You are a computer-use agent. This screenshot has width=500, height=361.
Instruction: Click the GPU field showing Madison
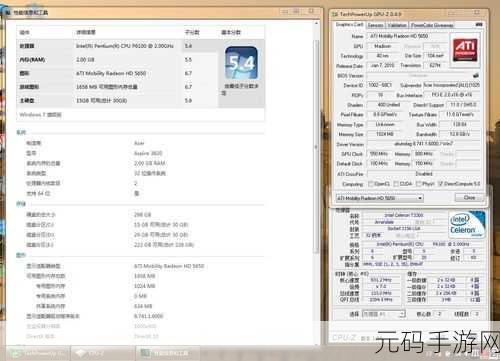pos(382,46)
